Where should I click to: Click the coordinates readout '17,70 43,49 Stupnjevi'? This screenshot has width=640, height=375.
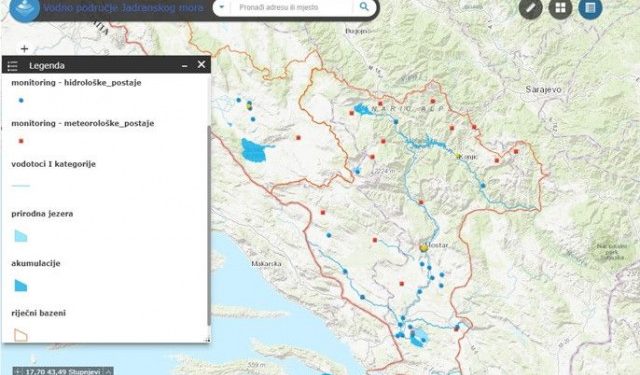63,372
